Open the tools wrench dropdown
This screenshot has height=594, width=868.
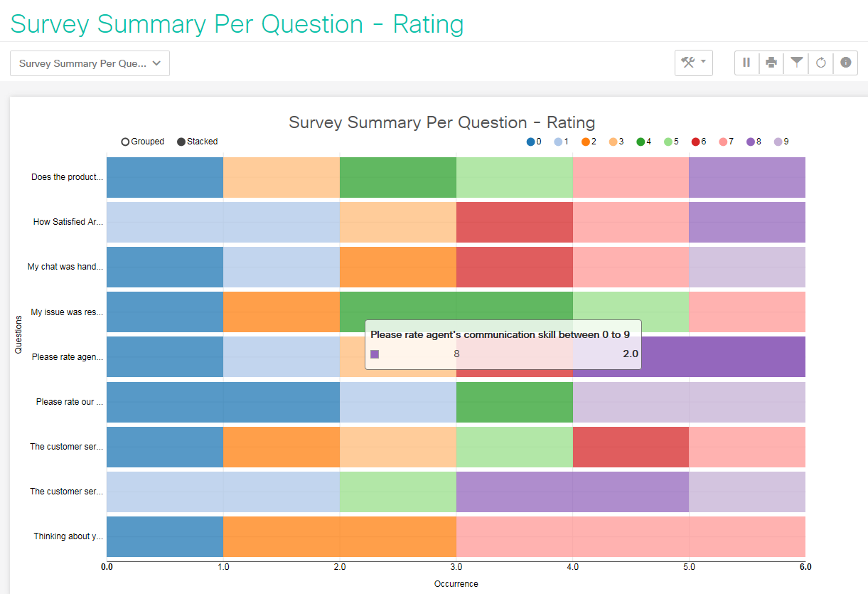(694, 63)
